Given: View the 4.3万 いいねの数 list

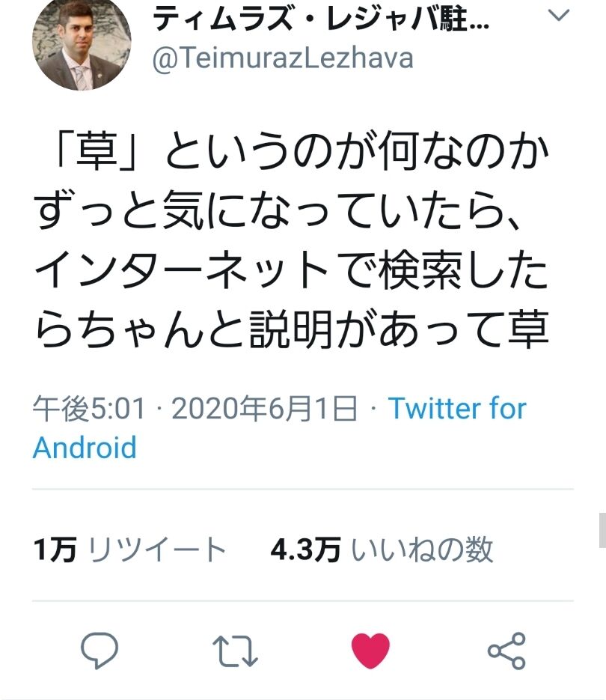Looking at the screenshot, I should click(x=382, y=549).
